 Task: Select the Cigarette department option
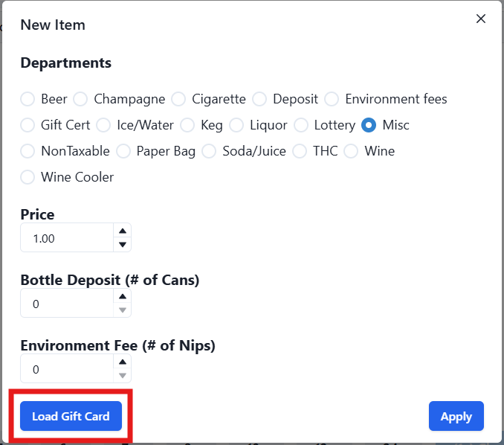[178, 99]
